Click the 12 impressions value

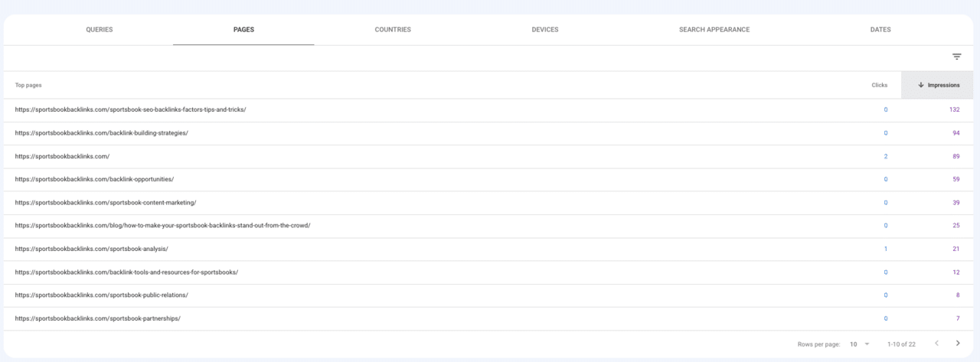tap(956, 272)
